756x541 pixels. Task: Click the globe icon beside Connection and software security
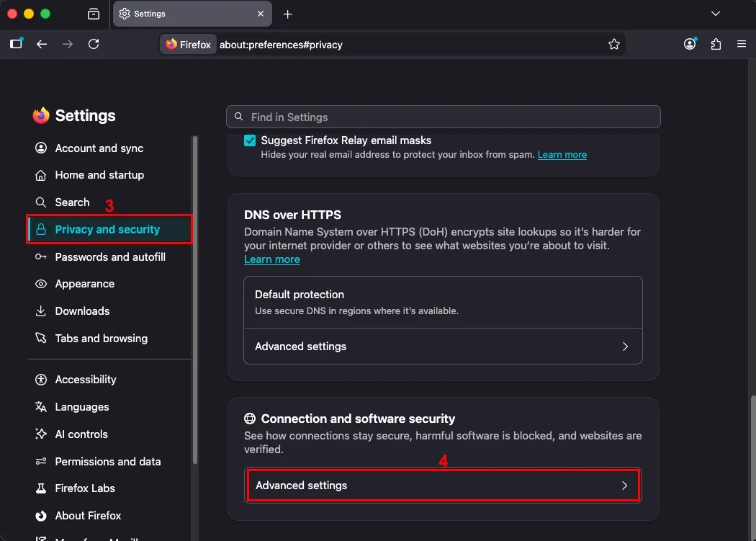click(250, 419)
